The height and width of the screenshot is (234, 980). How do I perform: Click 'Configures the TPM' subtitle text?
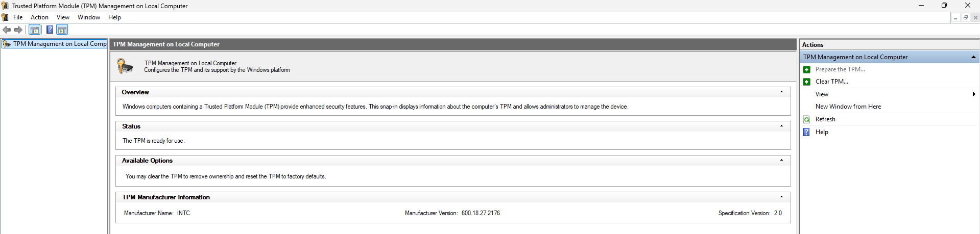pos(217,70)
